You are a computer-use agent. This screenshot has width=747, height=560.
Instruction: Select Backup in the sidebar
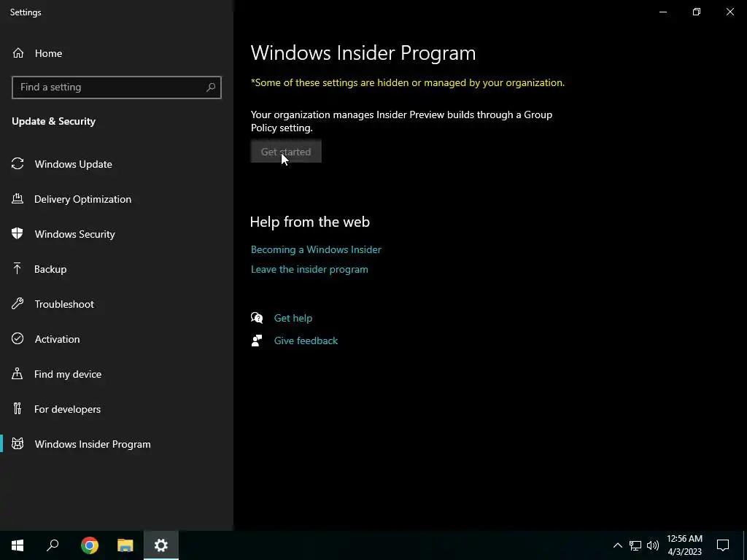pos(50,269)
